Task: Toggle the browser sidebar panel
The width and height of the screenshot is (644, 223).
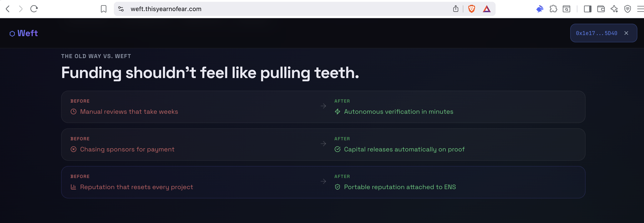Action: coord(588,9)
